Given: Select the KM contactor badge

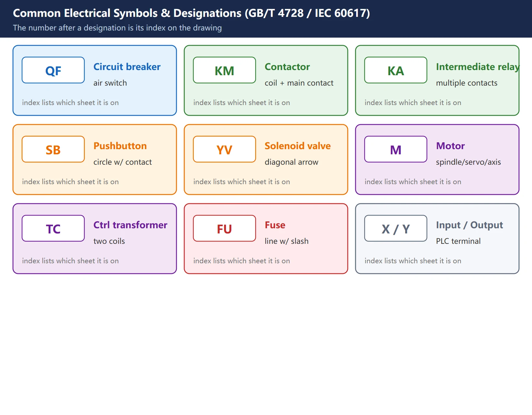Looking at the screenshot, I should point(224,70).
